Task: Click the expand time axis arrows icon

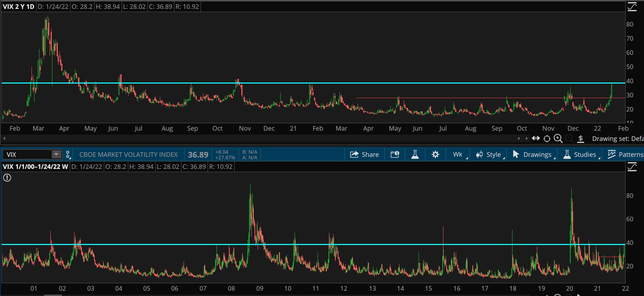Action: [536, 138]
